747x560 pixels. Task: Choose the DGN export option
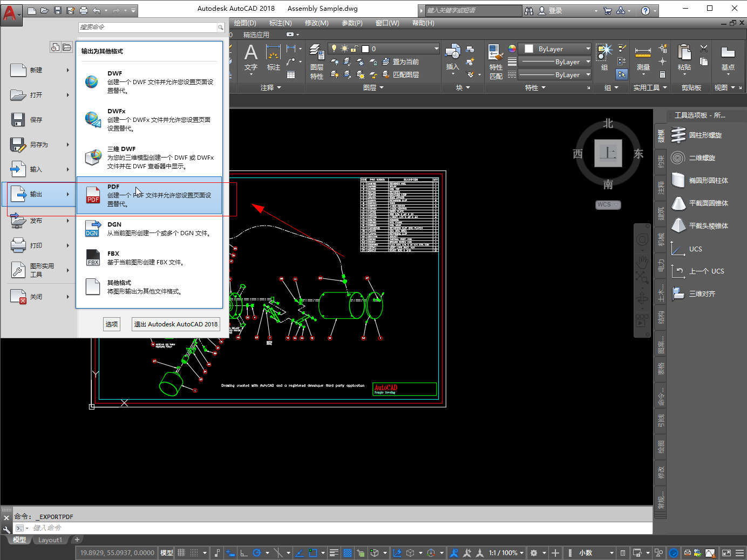point(150,229)
